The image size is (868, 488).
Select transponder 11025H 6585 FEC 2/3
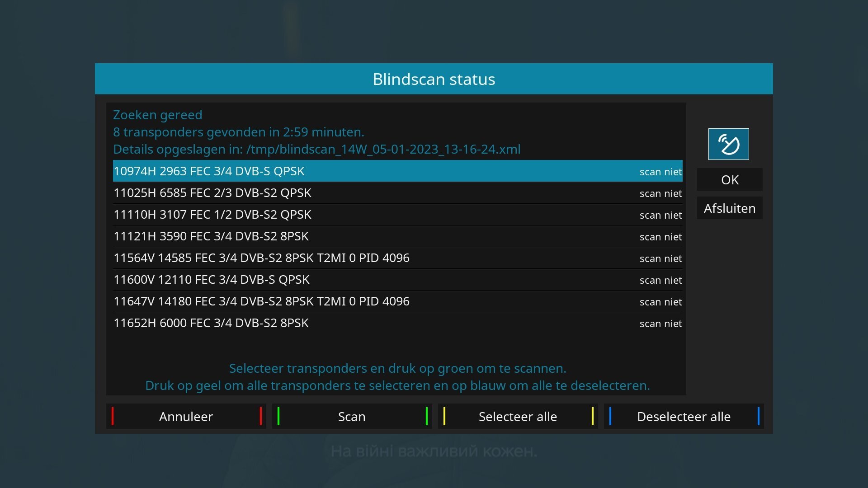(212, 193)
